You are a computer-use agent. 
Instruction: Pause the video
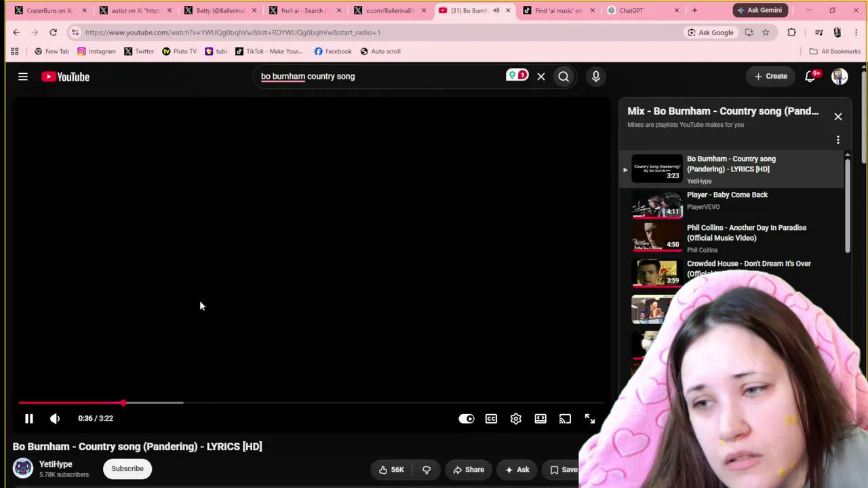(x=29, y=419)
